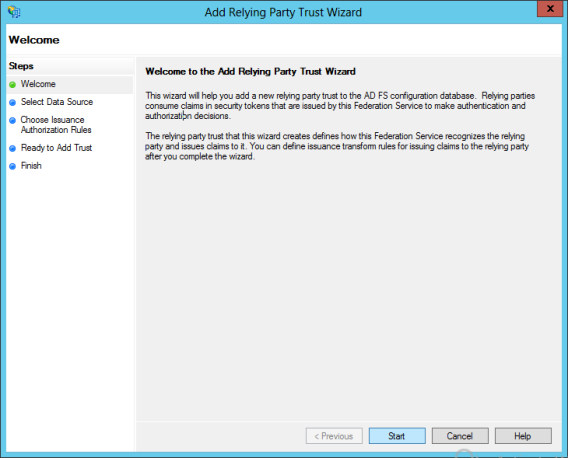Click the blue bullet beside Select Data Source
The height and width of the screenshot is (458, 568).
pos(13,103)
